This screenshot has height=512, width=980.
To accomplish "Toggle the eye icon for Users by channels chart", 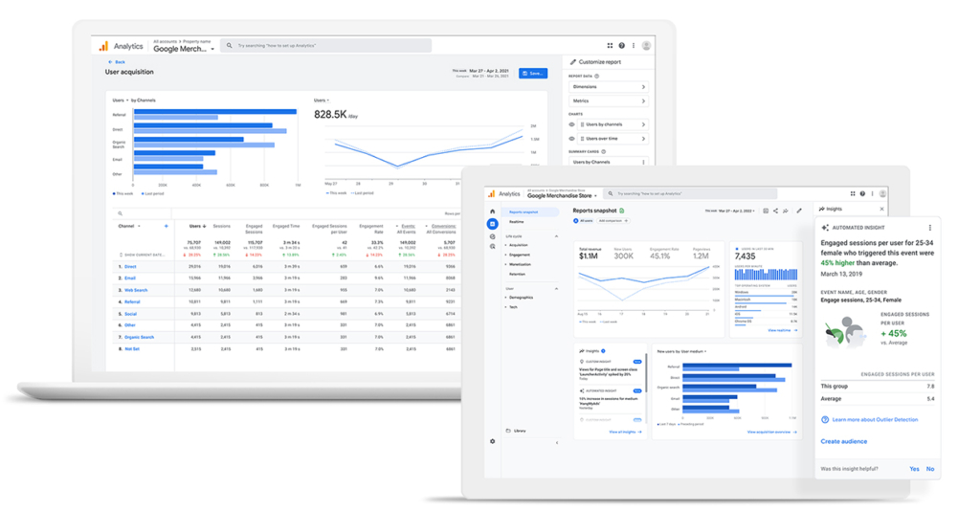I will click(572, 124).
